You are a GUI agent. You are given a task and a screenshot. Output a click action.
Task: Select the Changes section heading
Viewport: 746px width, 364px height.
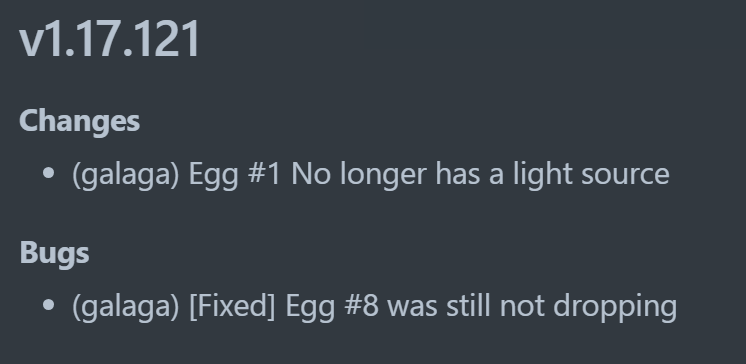[x=79, y=121]
